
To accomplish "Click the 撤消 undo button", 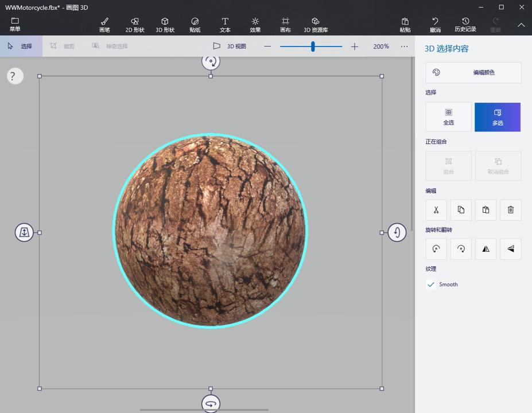I will click(434, 24).
